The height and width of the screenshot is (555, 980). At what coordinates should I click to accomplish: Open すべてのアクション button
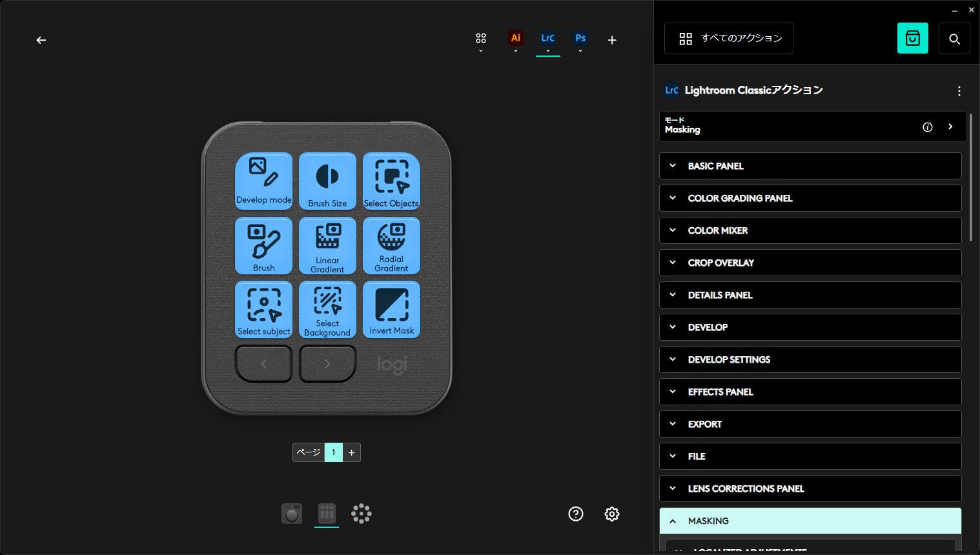click(x=729, y=39)
